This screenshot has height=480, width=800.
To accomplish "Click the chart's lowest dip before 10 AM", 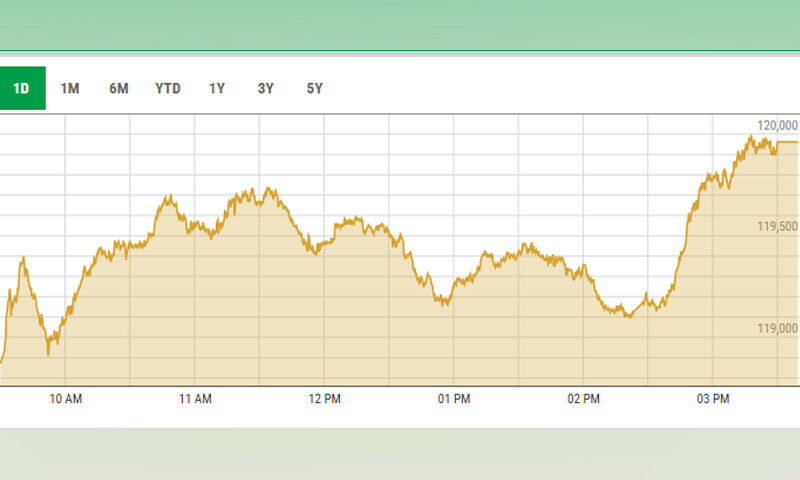I will click(x=49, y=352).
